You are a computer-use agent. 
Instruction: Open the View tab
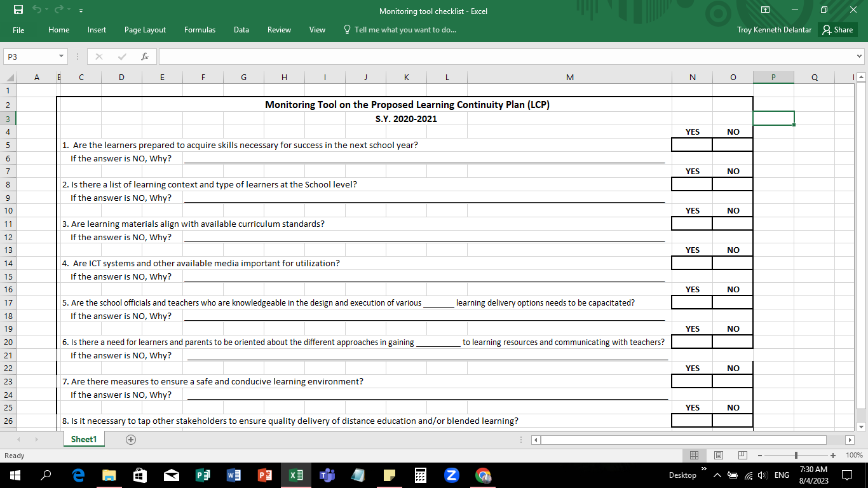[x=317, y=30]
